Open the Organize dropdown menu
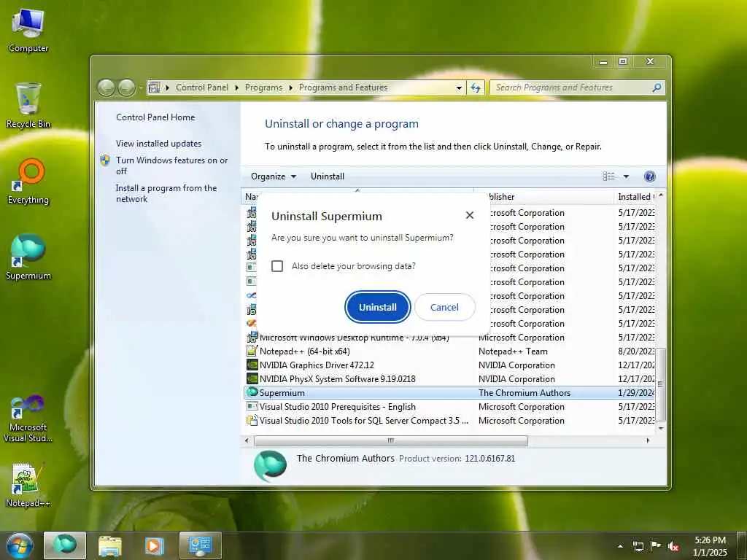 (274, 176)
